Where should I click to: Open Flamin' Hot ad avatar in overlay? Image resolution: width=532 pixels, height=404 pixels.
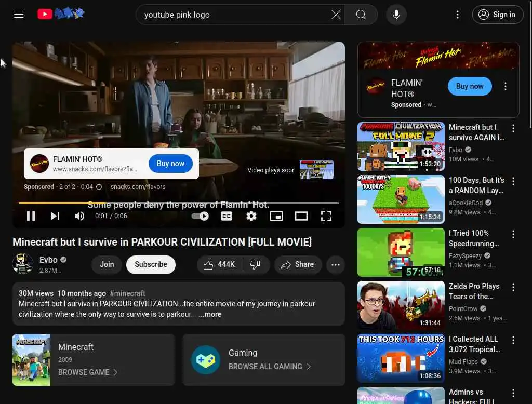(39, 164)
